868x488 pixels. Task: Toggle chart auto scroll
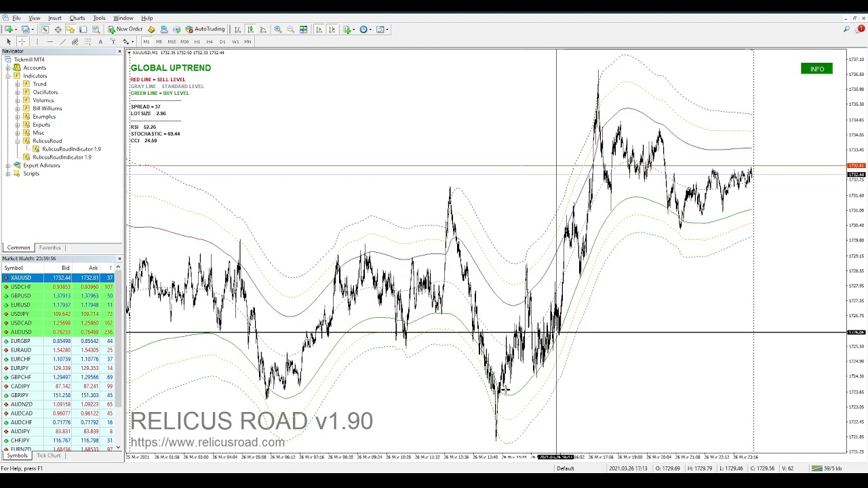[319, 29]
